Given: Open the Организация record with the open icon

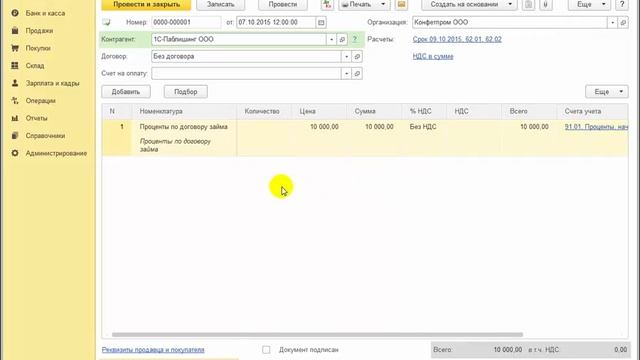Looking at the screenshot, I should pos(623,22).
